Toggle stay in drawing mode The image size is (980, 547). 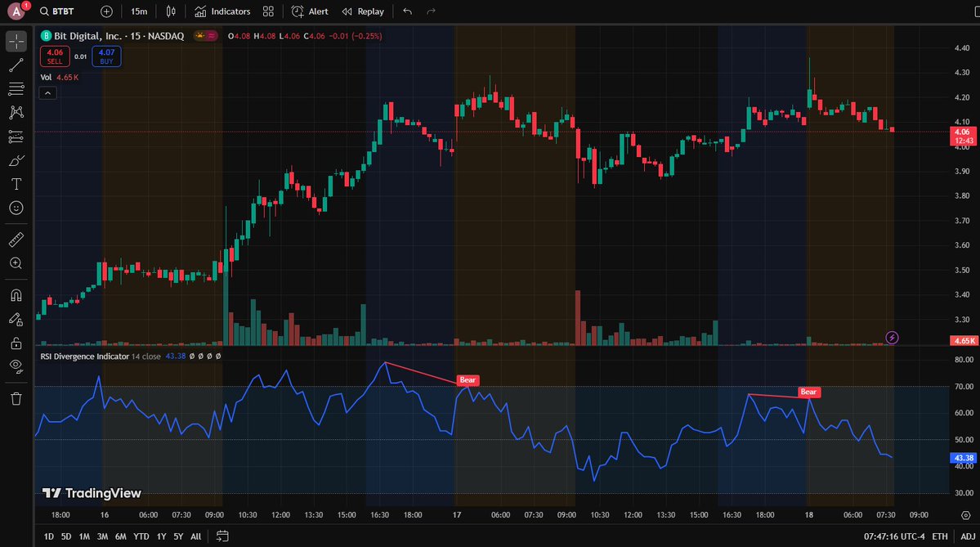click(16, 320)
